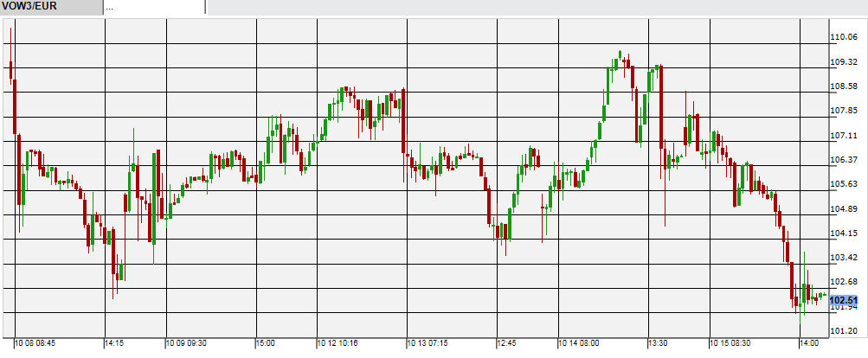868x358 pixels.
Task: Click the '10 09 09:30' time marker
Action: point(187,343)
